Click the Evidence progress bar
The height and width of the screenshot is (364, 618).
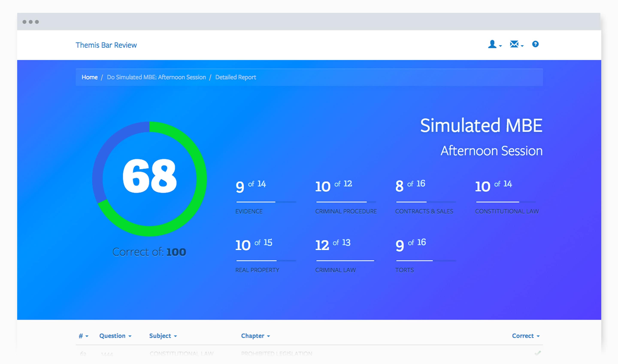point(266,202)
